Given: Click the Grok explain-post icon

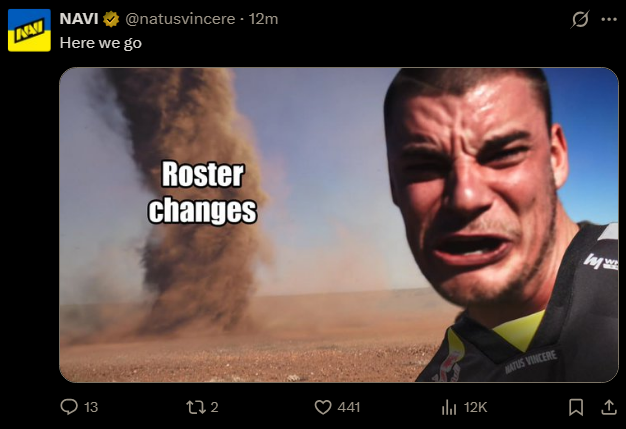Looking at the screenshot, I should 580,19.
